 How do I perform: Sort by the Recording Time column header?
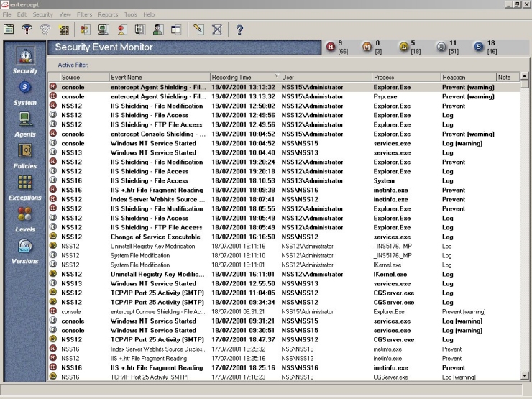tap(245, 77)
